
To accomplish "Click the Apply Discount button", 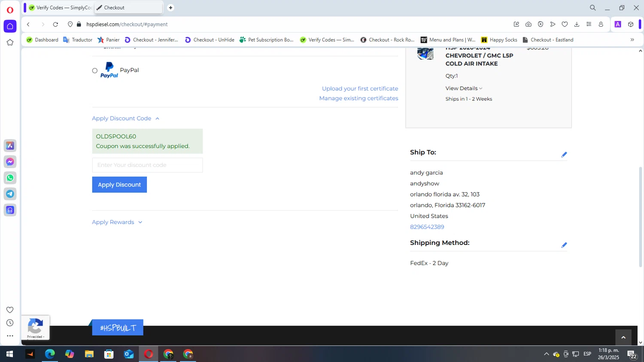I will coord(119,185).
